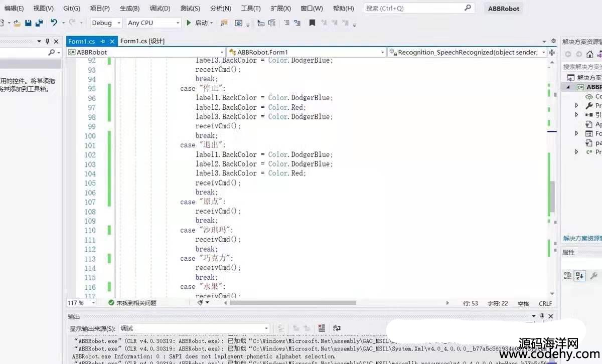Open the output panel window position dropdown arrow
This screenshot has height=364, width=602.
pos(534,316)
